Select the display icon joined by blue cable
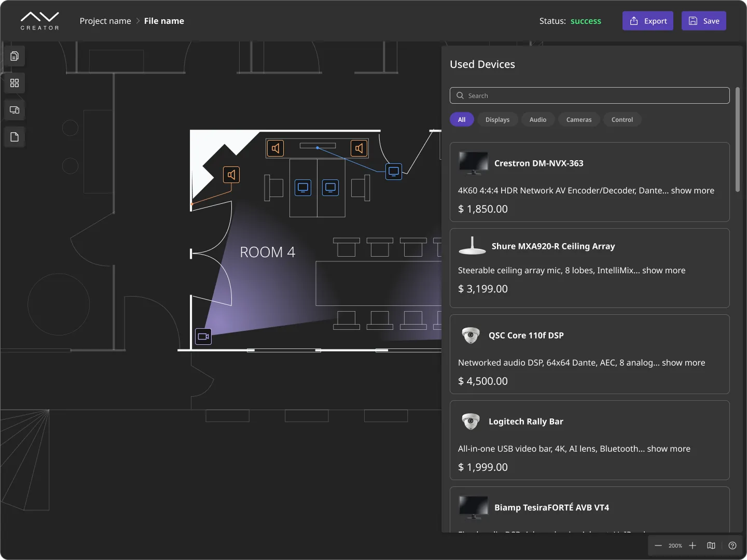 tap(394, 171)
